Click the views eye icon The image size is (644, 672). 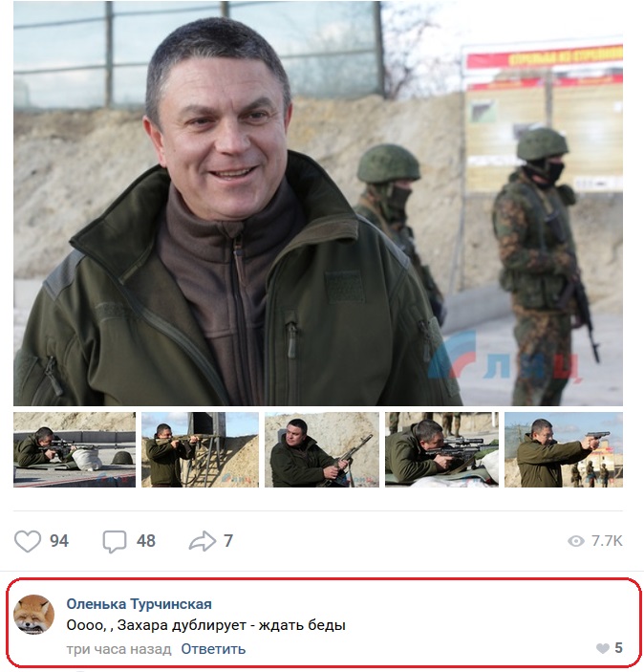pos(576,541)
